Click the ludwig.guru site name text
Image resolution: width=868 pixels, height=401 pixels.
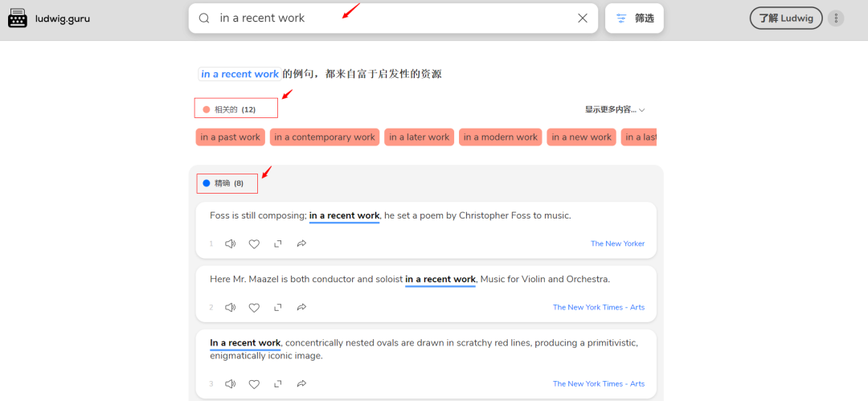coord(62,18)
